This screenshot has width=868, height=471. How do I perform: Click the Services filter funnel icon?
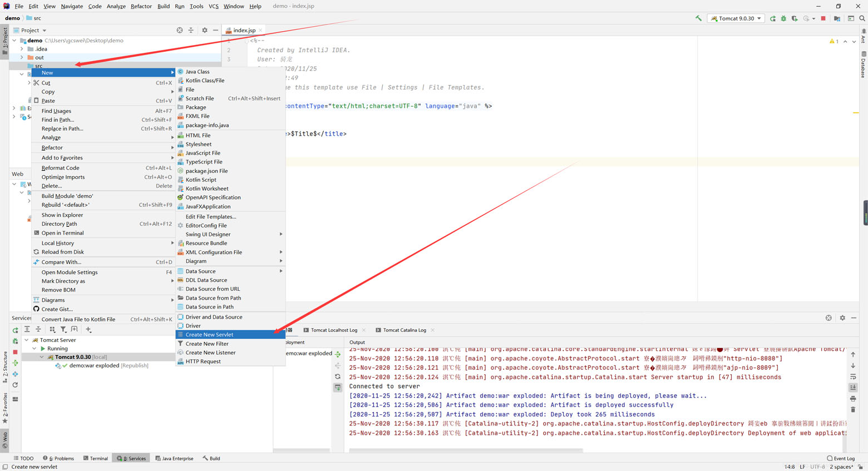pyautogui.click(x=63, y=330)
